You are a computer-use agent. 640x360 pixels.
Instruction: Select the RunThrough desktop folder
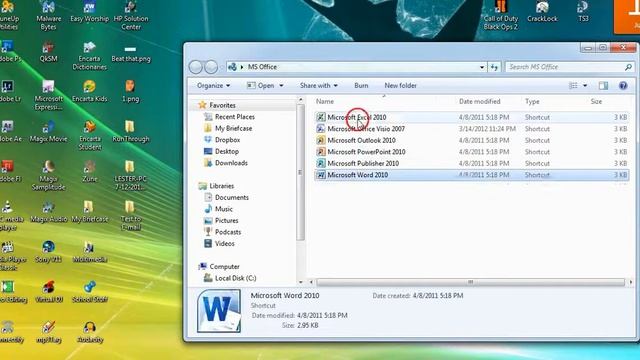(131, 131)
